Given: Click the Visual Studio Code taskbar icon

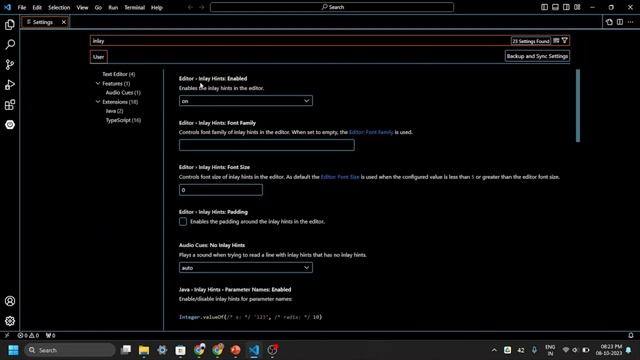Looking at the screenshot, I should [x=254, y=350].
